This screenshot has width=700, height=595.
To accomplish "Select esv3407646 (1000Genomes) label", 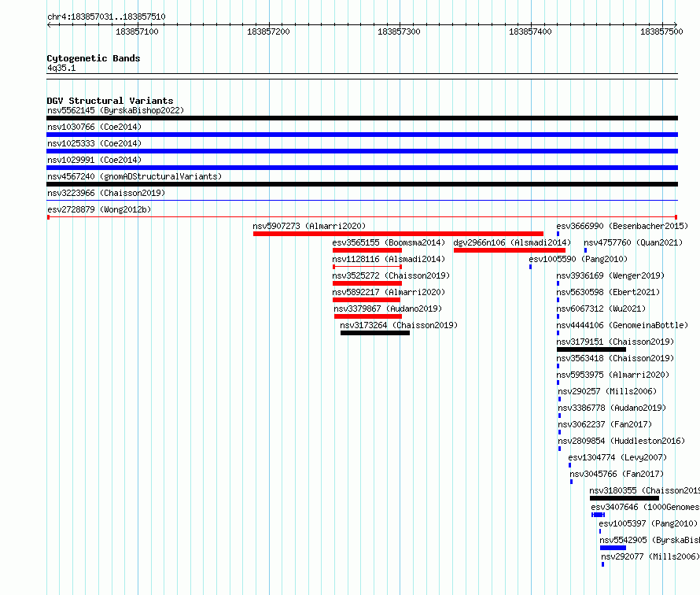I will 646,507.
